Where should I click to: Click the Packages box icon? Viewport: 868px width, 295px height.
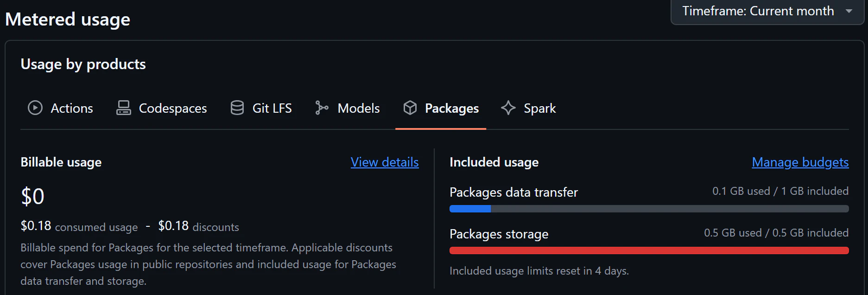pyautogui.click(x=410, y=108)
